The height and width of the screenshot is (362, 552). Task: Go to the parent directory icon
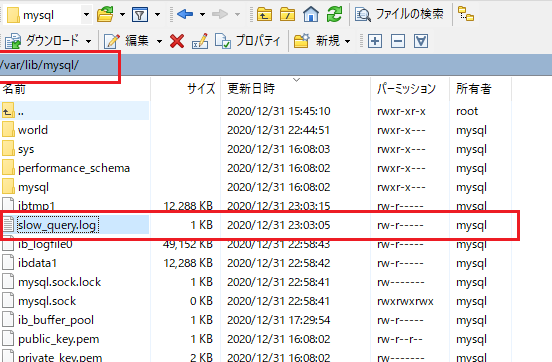[x=264, y=15]
